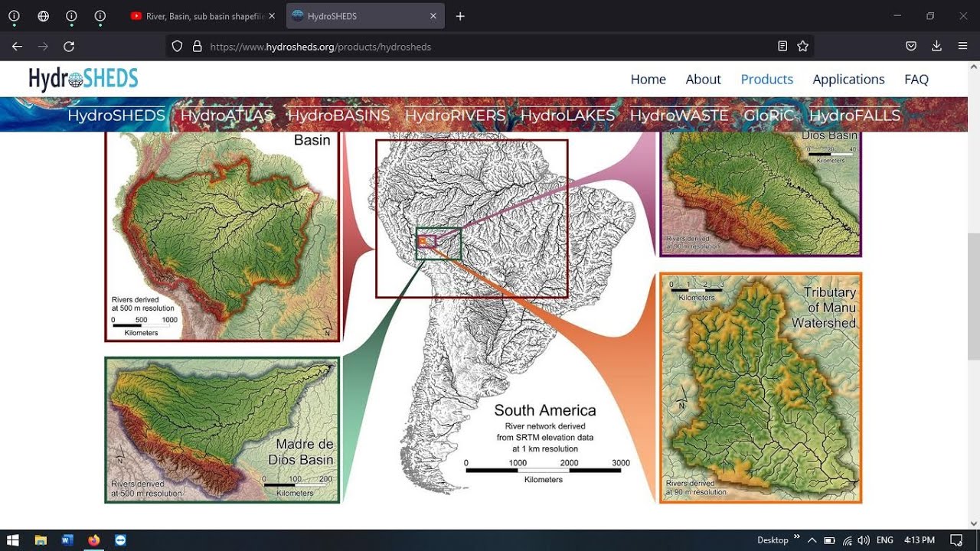Check the battery status icon
980x551 pixels.
(x=829, y=540)
